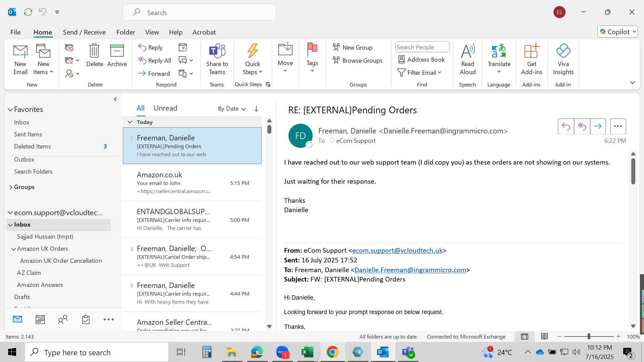Click the reply arrow in reading pane
The image size is (644, 362).
coord(566,126)
